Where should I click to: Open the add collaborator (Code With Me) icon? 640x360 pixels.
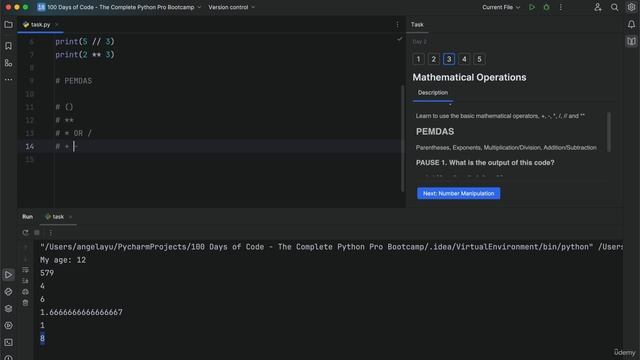tap(598, 7)
